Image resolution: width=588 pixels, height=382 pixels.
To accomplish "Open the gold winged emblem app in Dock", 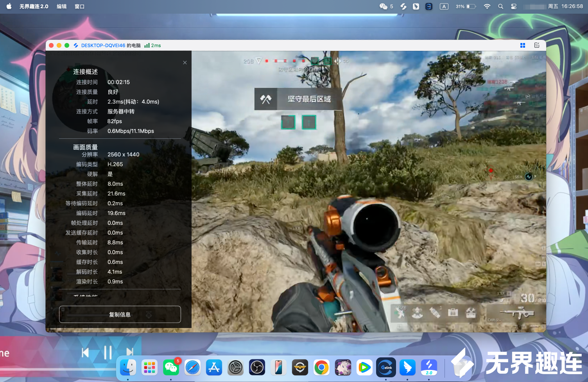I will [x=300, y=368].
